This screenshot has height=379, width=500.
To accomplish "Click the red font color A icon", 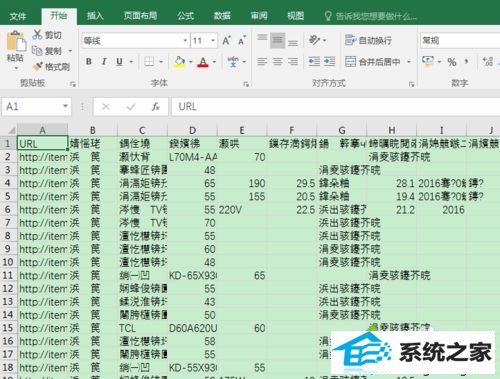I will (203, 62).
